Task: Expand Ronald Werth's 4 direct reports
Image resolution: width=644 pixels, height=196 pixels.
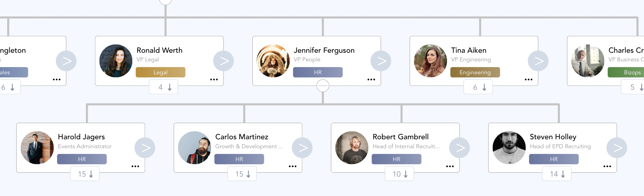Action: point(164,87)
